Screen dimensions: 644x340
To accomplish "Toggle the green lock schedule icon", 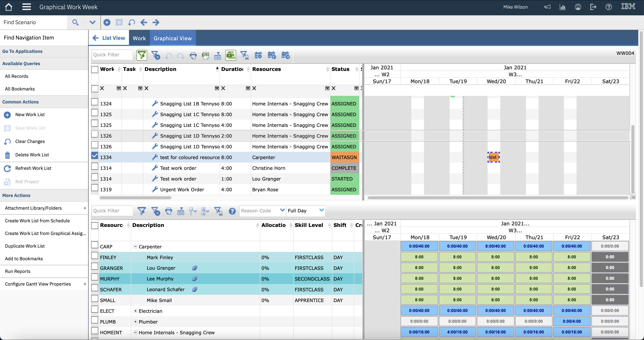I will (x=231, y=55).
